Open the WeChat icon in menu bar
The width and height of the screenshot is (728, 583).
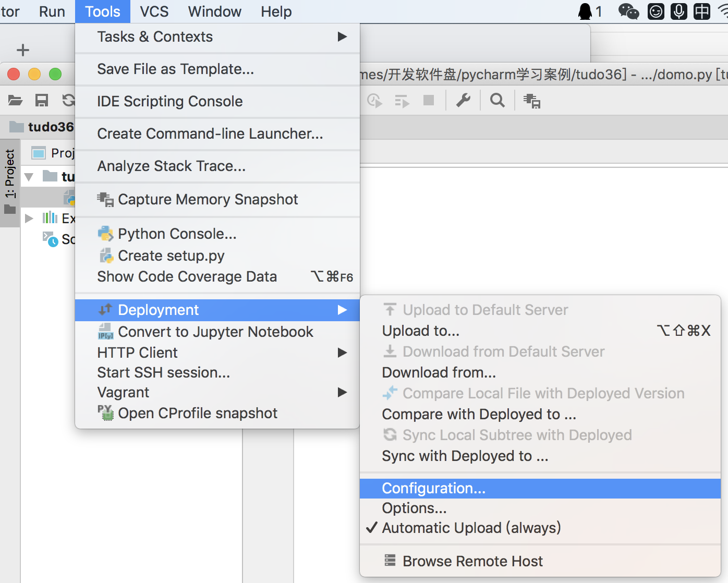[628, 11]
